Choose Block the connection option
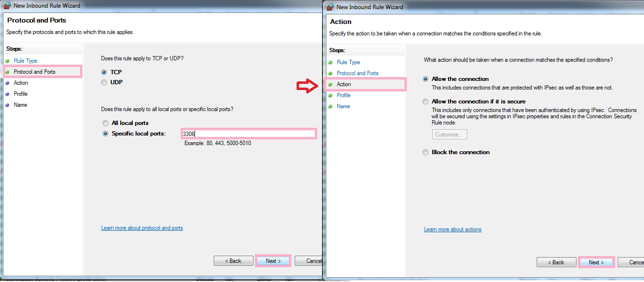 [x=425, y=152]
